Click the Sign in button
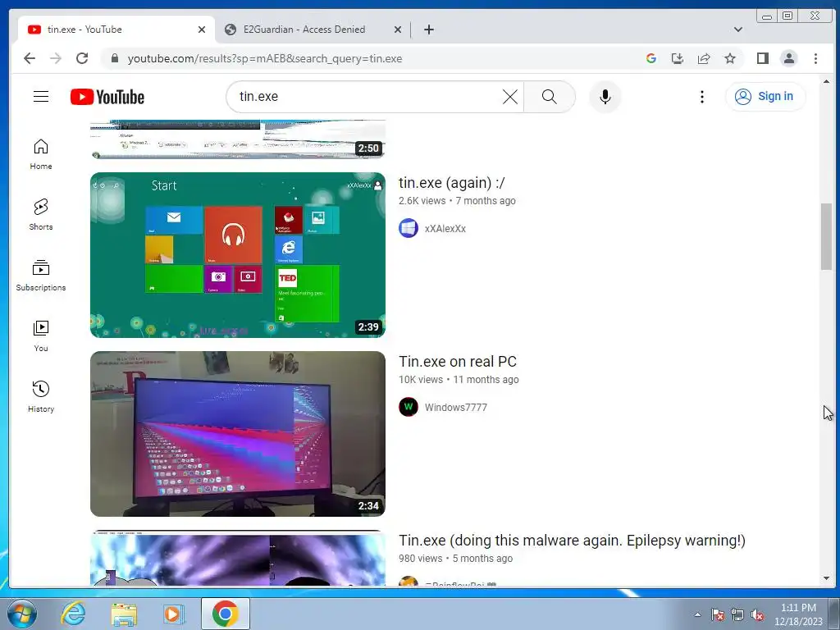Screen dimensions: 840x630 (x=765, y=97)
